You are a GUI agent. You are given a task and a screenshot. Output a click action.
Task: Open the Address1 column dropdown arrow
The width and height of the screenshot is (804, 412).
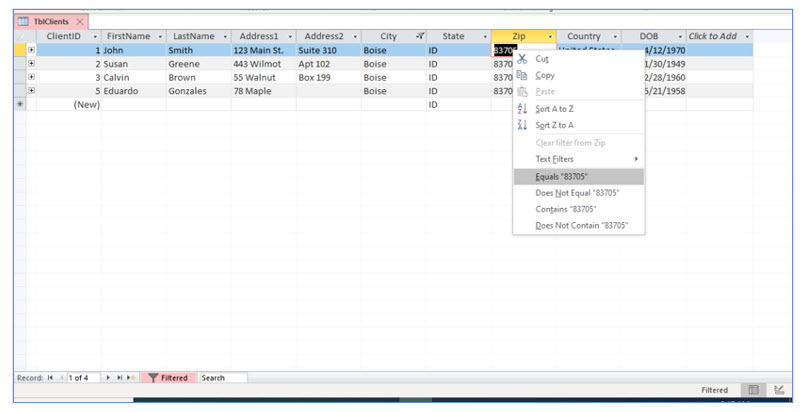[290, 37]
